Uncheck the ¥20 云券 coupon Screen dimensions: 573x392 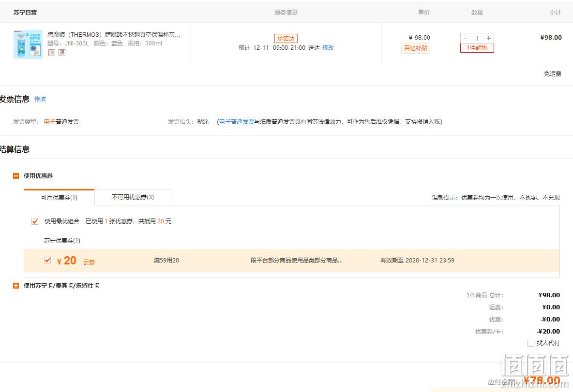coord(47,260)
